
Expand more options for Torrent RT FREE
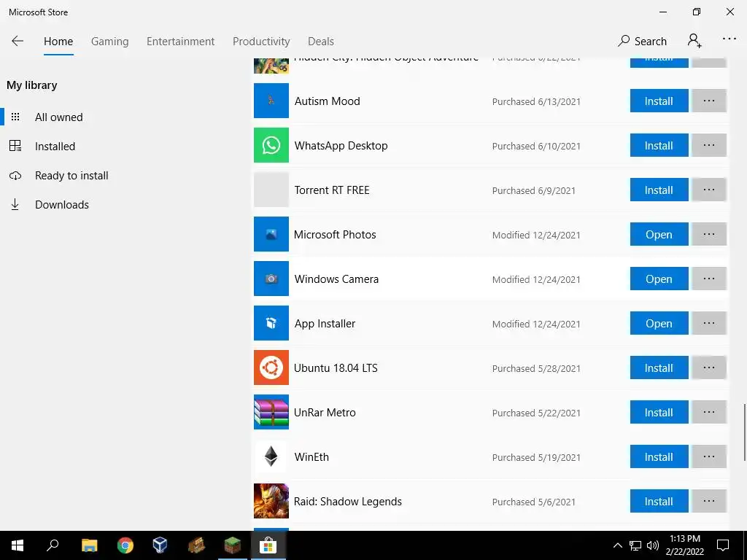tap(709, 190)
